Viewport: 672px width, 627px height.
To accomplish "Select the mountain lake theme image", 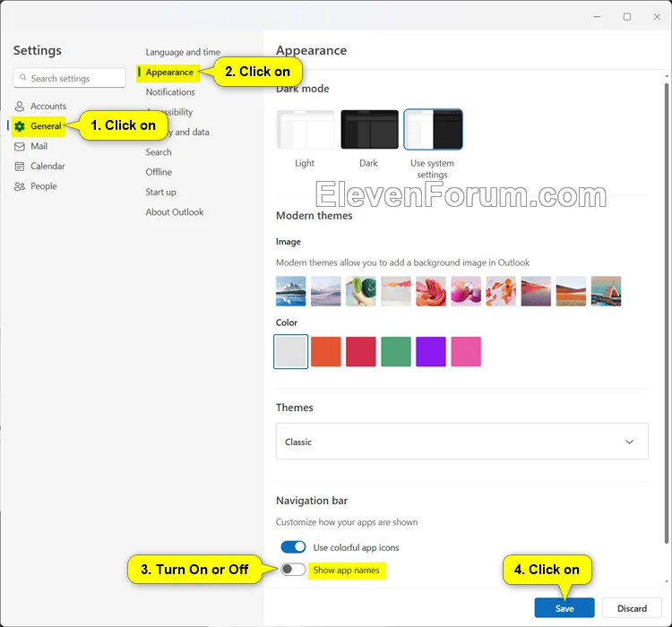I will tap(291, 291).
